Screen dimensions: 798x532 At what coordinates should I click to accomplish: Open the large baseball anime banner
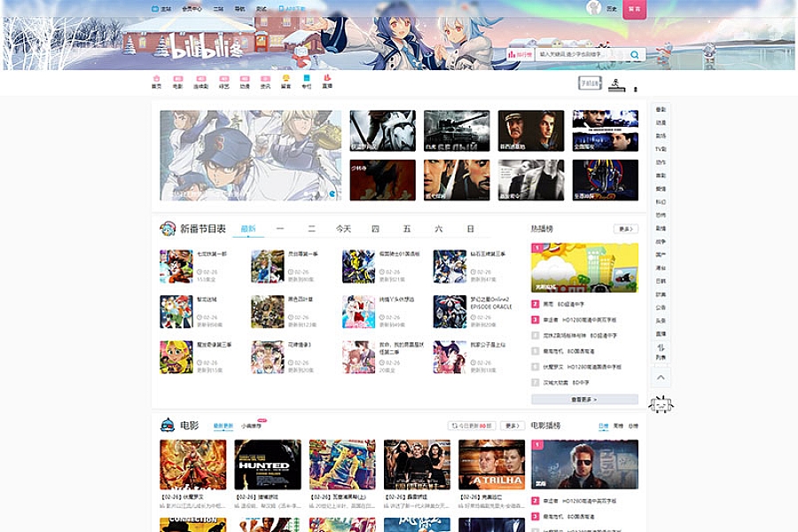coord(250,155)
